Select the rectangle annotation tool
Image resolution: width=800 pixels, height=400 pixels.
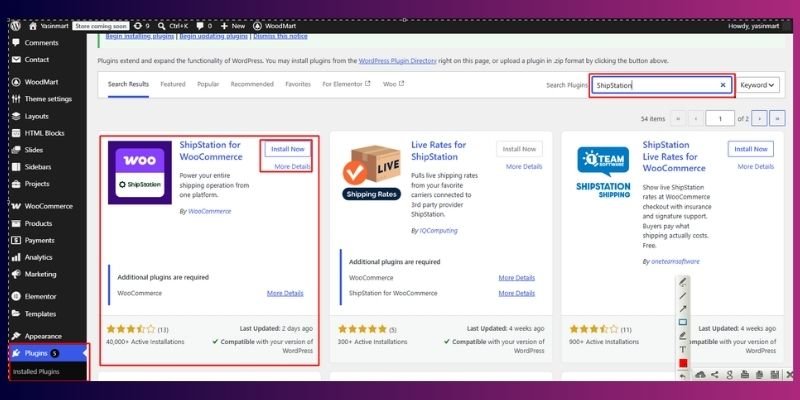tap(683, 322)
